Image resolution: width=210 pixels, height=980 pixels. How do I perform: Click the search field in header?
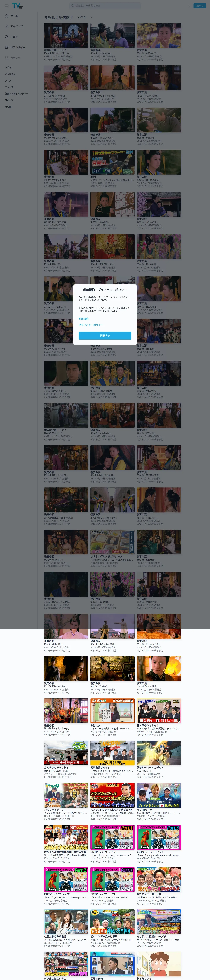click(x=105, y=6)
